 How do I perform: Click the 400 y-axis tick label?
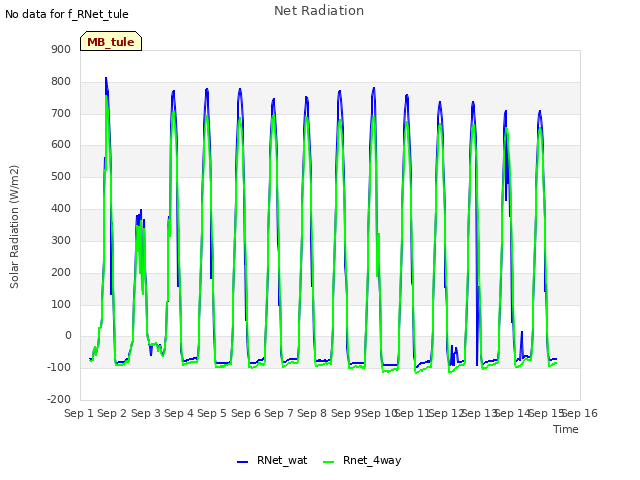(x=61, y=209)
